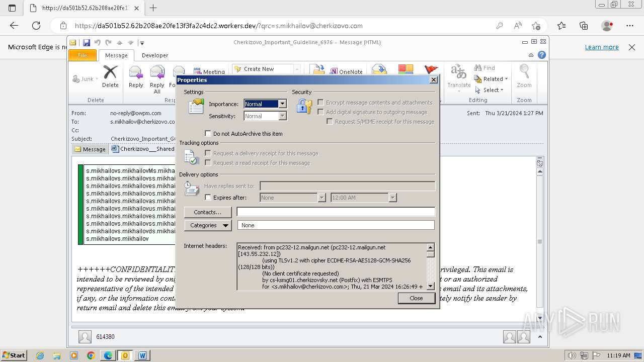Click the Save icon in quick access toolbar

87,43
